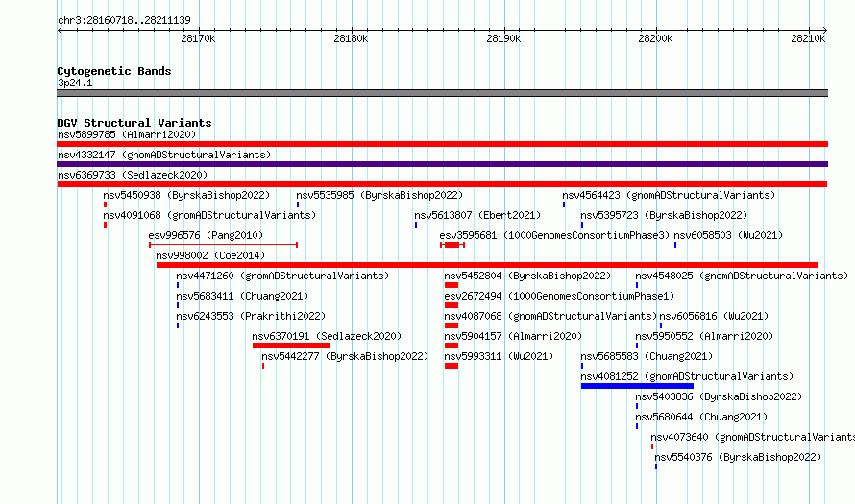
Task: Open nsv5993311 (Wu2021) variant
Action: coord(499,356)
